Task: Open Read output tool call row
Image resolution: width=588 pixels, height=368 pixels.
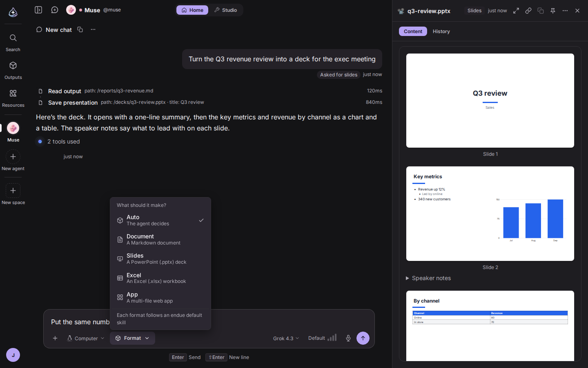Action: coord(209,91)
